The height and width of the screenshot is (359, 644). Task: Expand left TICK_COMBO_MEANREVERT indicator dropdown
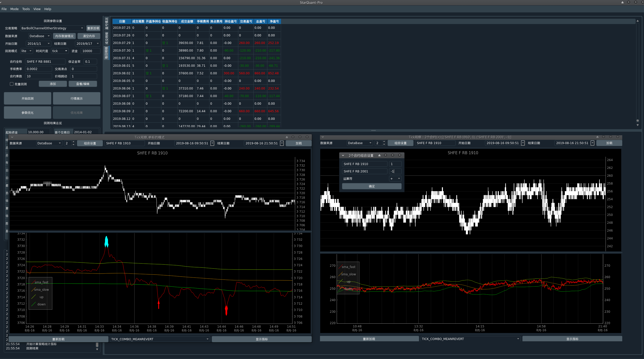coord(207,339)
